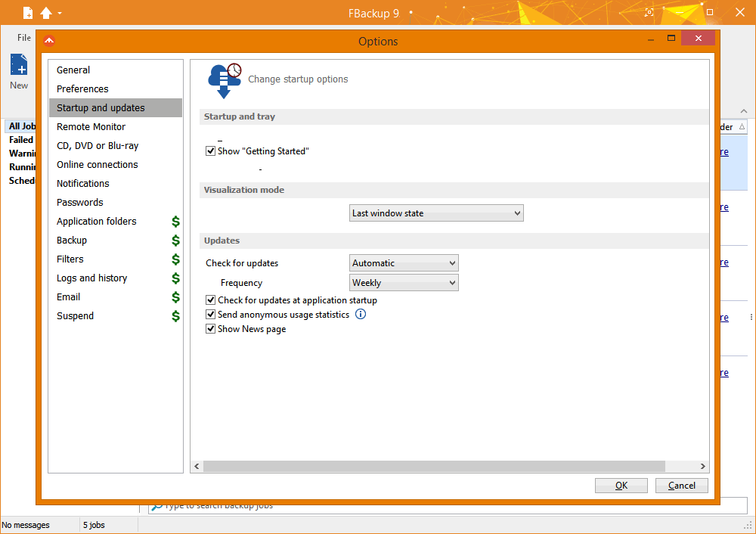756x534 pixels.
Task: Select Warnings filter in main window
Action: coord(22,154)
